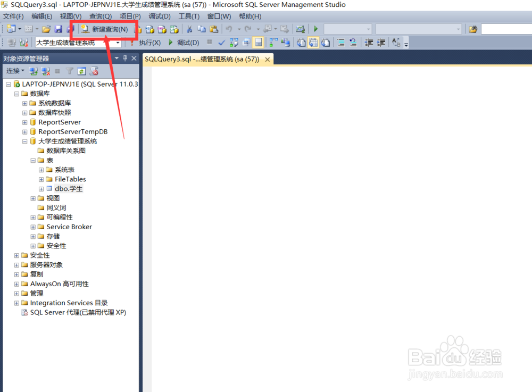The image size is (532, 392).
Task: Open the 视图(V) menu
Action: [71, 16]
